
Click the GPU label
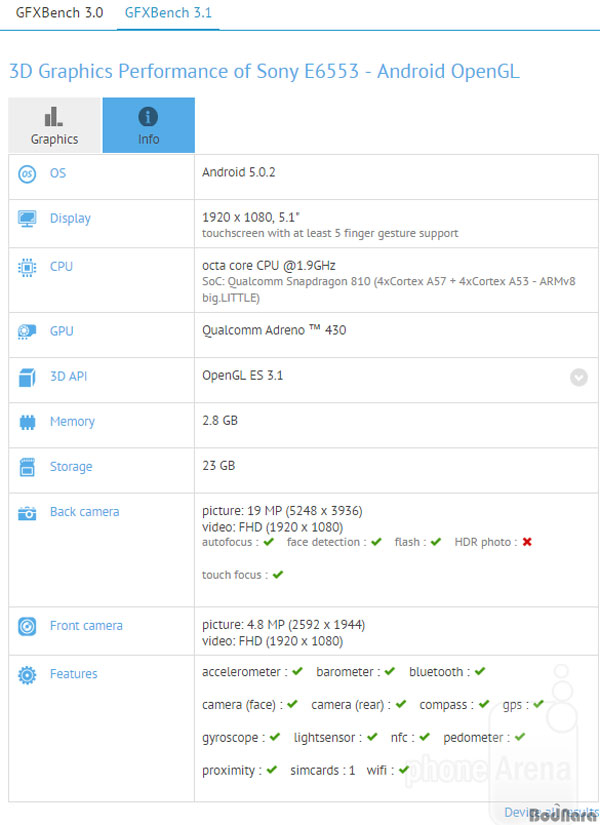(x=62, y=331)
